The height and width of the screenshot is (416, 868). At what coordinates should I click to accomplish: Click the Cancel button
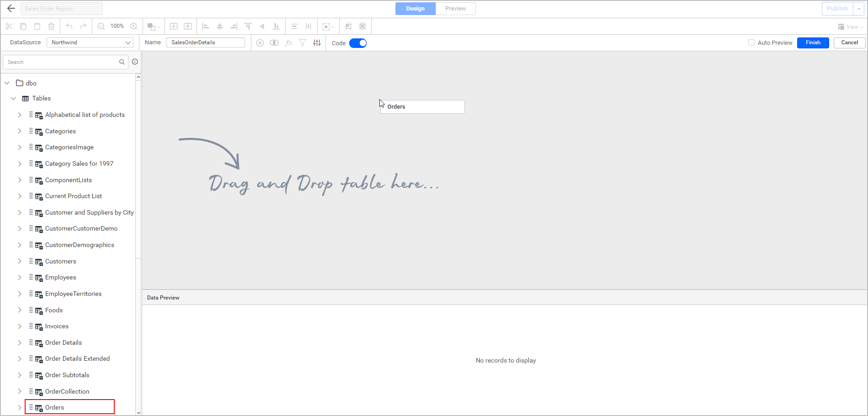pos(850,42)
